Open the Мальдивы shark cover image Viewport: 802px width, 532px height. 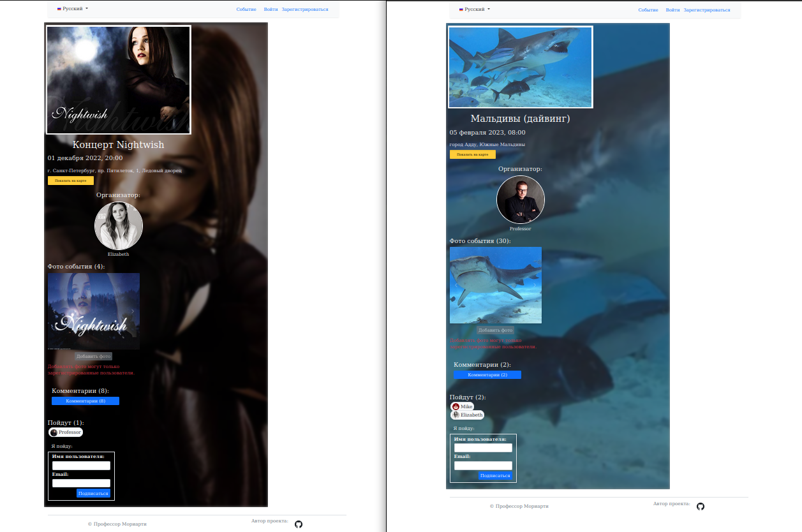pyautogui.click(x=521, y=67)
